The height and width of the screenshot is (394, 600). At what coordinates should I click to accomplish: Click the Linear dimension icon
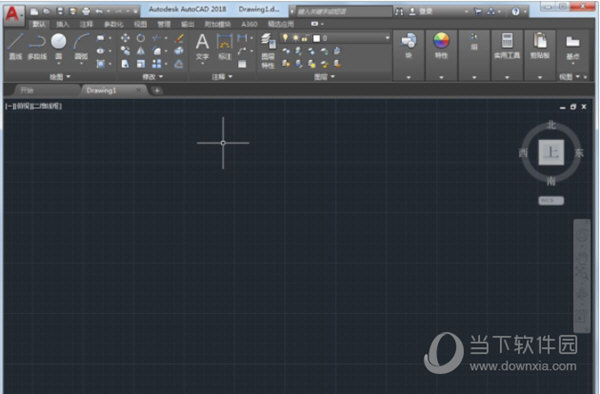click(x=242, y=38)
